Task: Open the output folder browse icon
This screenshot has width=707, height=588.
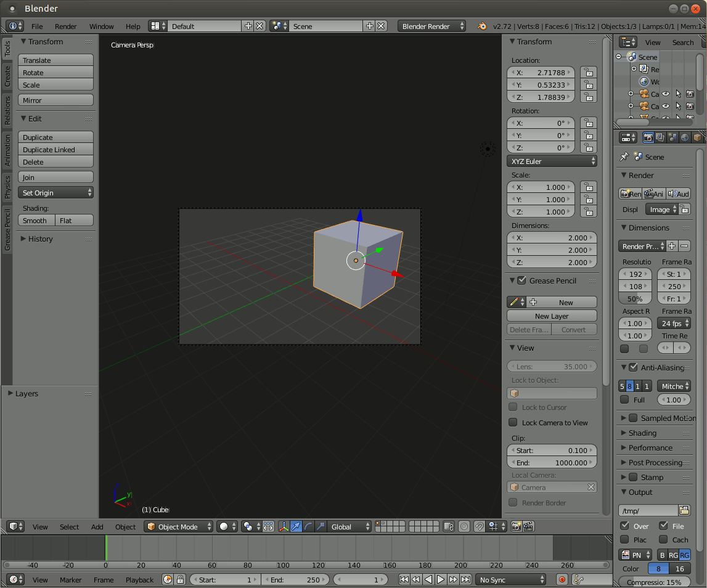Action: coord(684,510)
